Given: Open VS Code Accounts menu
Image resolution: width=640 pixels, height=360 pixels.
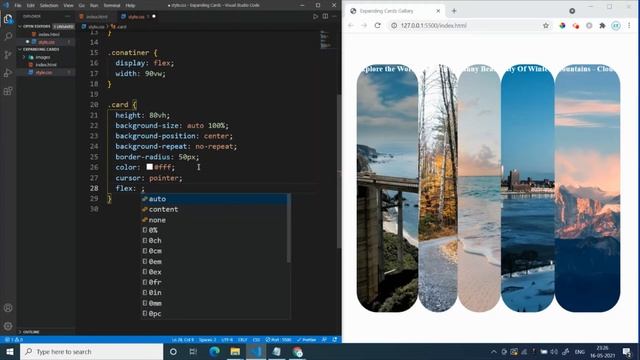Looking at the screenshot, I should 8,308.
